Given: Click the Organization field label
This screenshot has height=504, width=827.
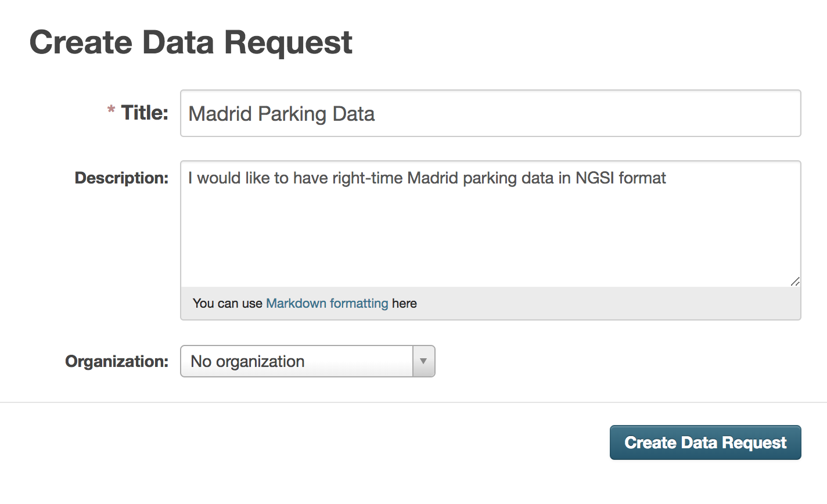Looking at the screenshot, I should click(117, 361).
